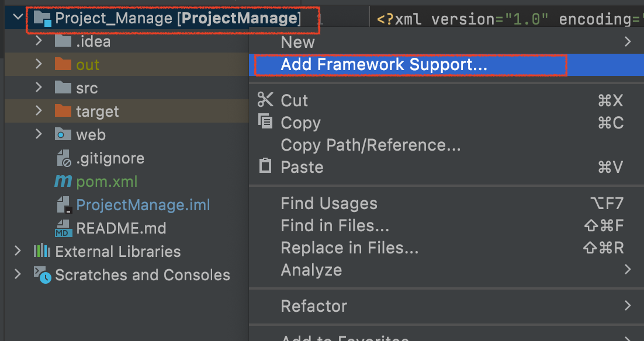Expand the External Libraries node
The height and width of the screenshot is (341, 644).
18,252
